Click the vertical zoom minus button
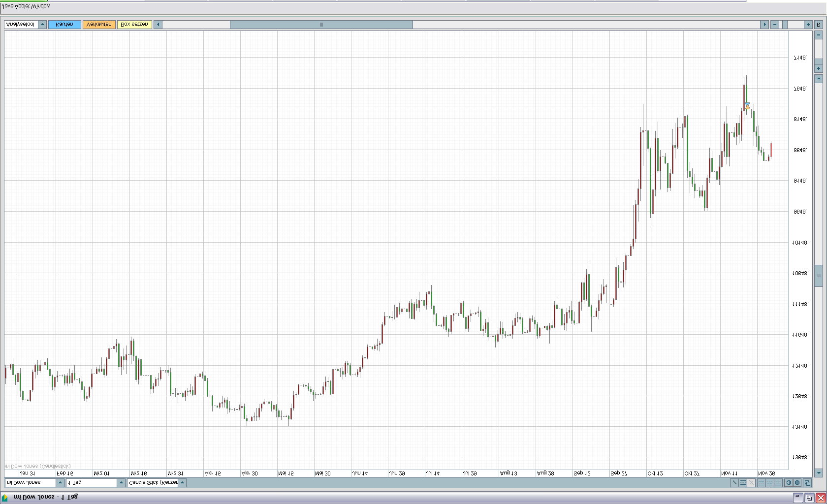The width and height of the screenshot is (827, 504). pos(819,35)
